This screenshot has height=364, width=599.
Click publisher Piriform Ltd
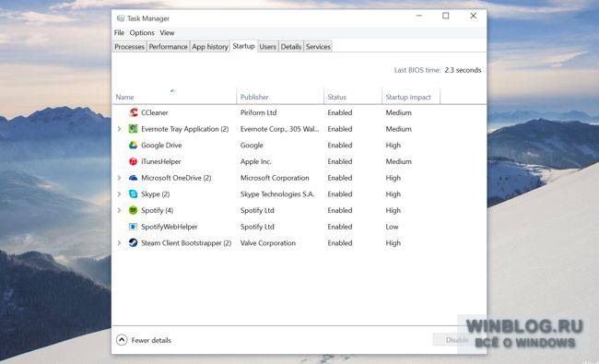[x=258, y=112]
